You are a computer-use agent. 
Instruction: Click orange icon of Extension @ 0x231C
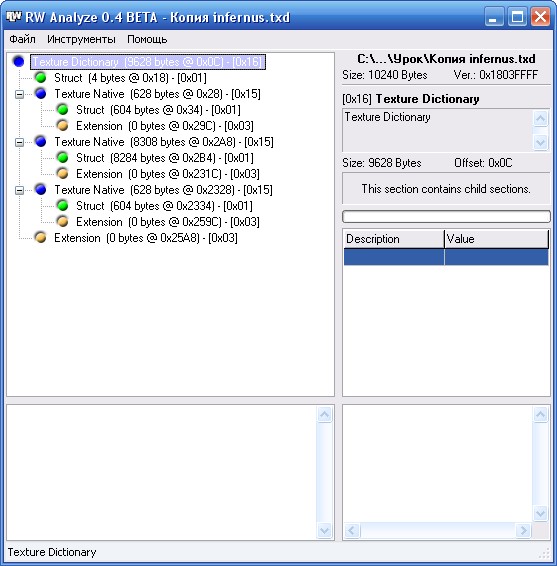[x=62, y=174]
